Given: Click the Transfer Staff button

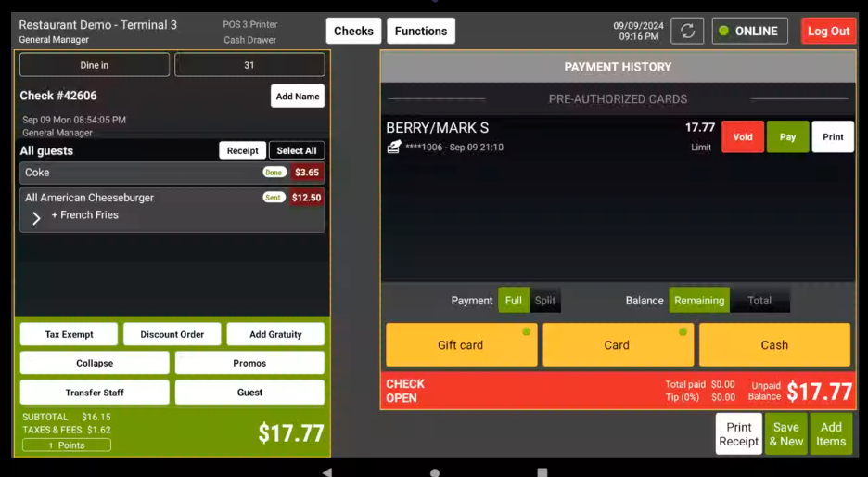Looking at the screenshot, I should pyautogui.click(x=95, y=393).
